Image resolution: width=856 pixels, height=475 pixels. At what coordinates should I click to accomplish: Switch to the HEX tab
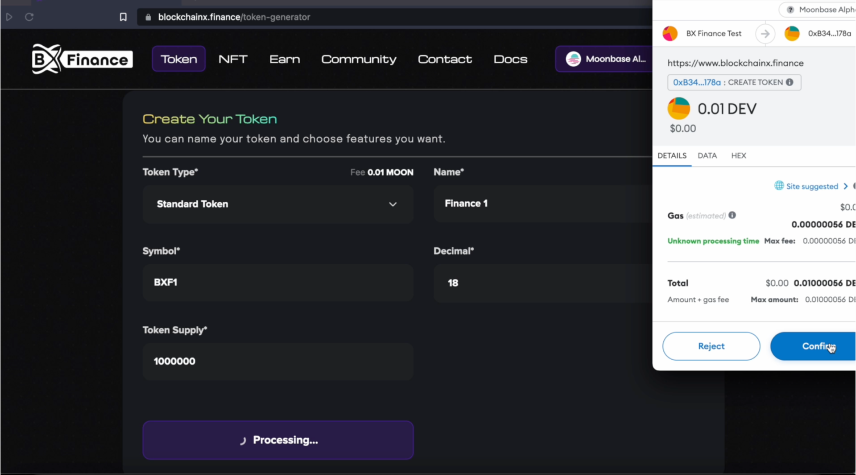739,156
